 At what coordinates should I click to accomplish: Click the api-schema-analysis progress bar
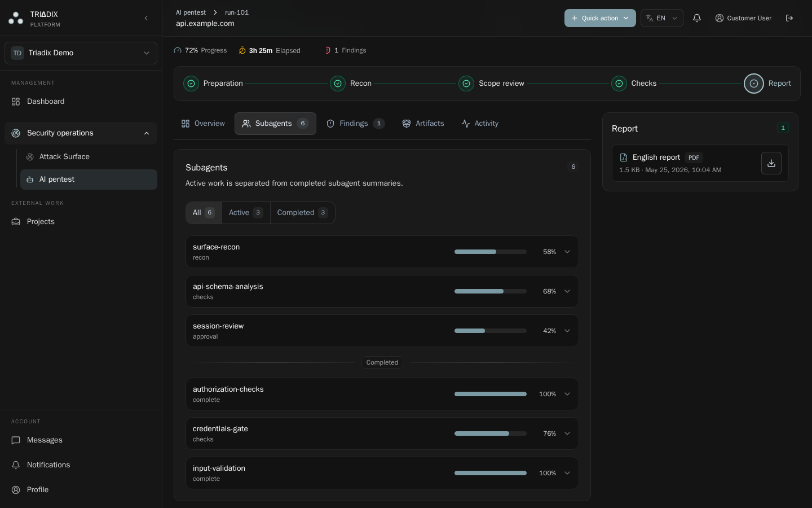click(x=491, y=291)
